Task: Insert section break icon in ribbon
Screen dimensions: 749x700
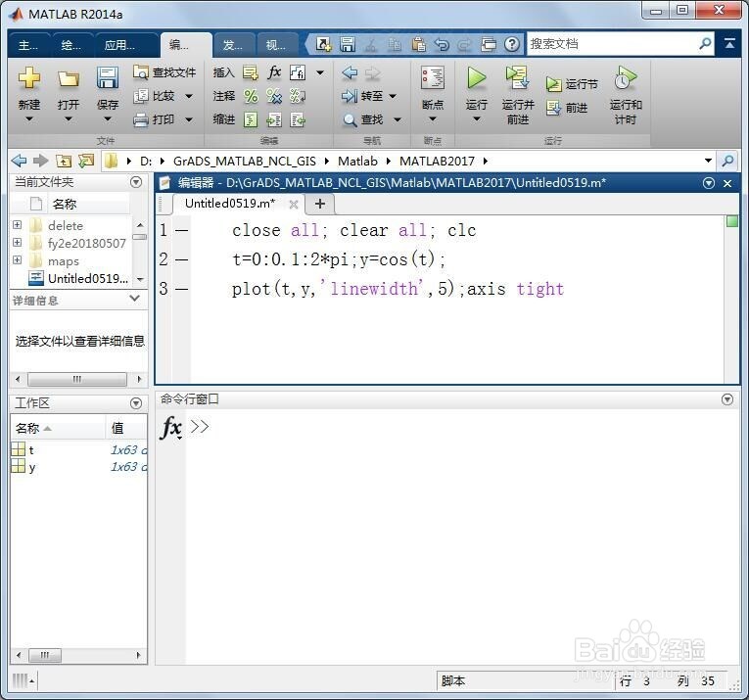Action: point(251,72)
